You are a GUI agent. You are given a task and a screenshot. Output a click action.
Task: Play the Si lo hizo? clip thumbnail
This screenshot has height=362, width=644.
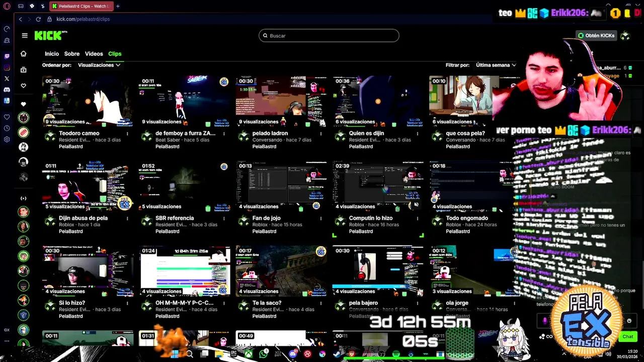(x=88, y=270)
